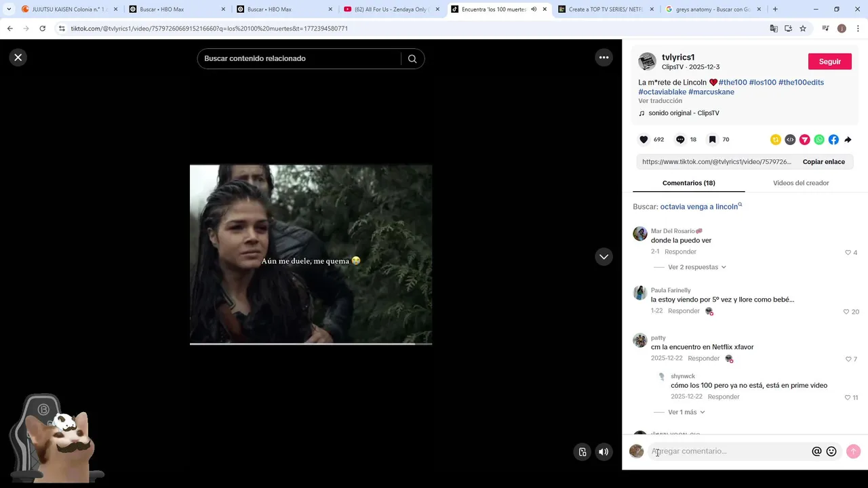868x488 pixels.
Task: Repost the video with the yellow repost icon
Action: click(x=776, y=140)
